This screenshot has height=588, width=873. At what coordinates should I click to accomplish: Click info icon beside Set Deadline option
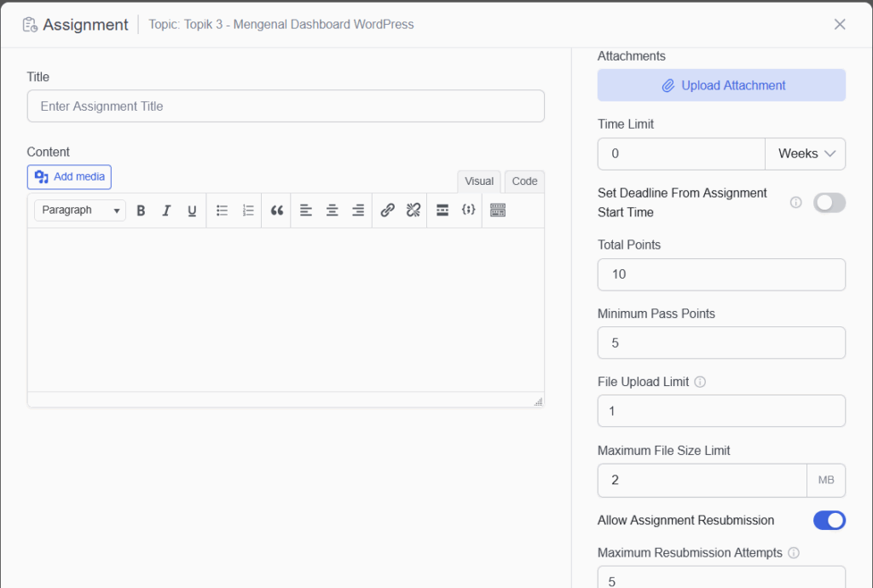tap(796, 203)
